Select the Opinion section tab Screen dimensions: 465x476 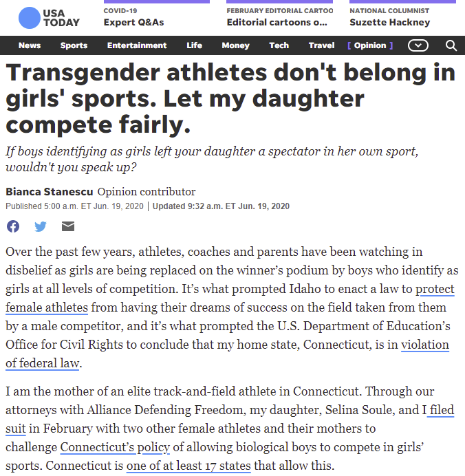pos(370,45)
